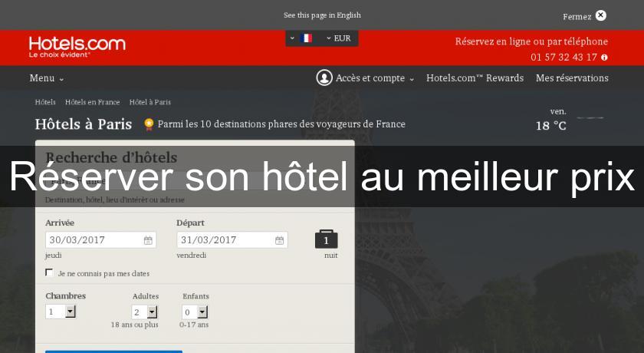Click the Fermez label
This screenshot has width=644, height=353.
[x=577, y=17]
